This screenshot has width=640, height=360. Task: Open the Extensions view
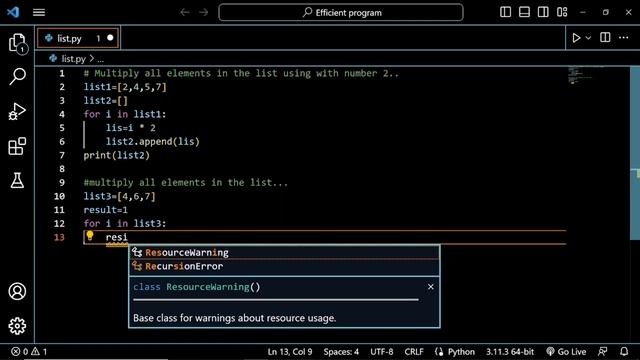[x=17, y=146]
